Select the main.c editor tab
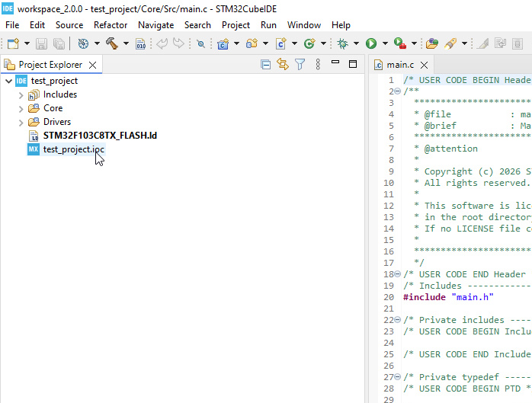This screenshot has width=532, height=403. coord(400,65)
